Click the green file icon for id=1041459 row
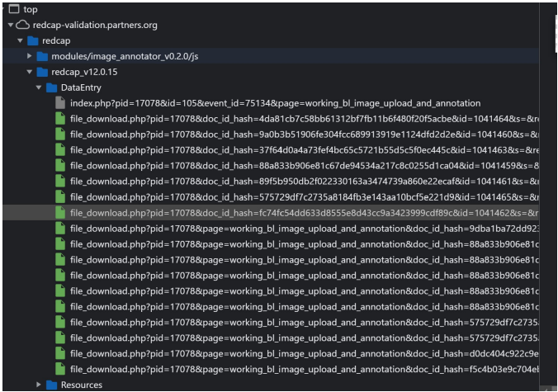This screenshot has width=558, height=392. [60, 166]
